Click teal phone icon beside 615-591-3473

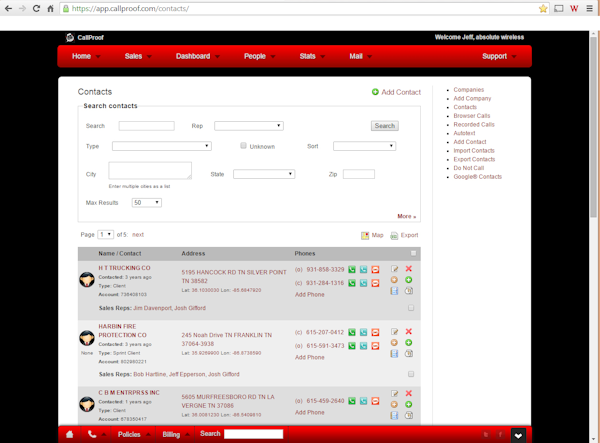coord(364,346)
